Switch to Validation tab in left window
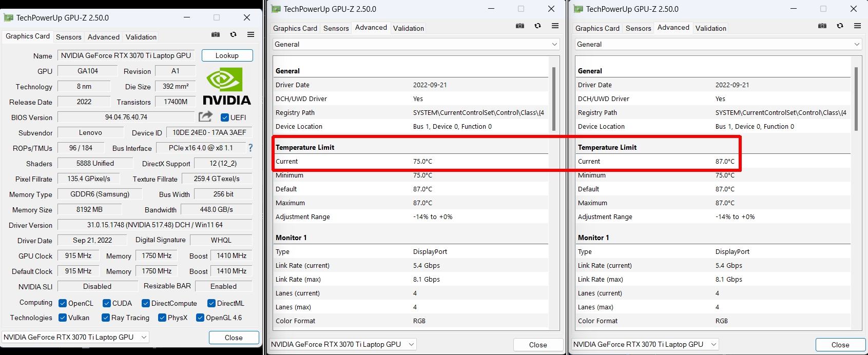This screenshot has height=355, width=868. (141, 37)
